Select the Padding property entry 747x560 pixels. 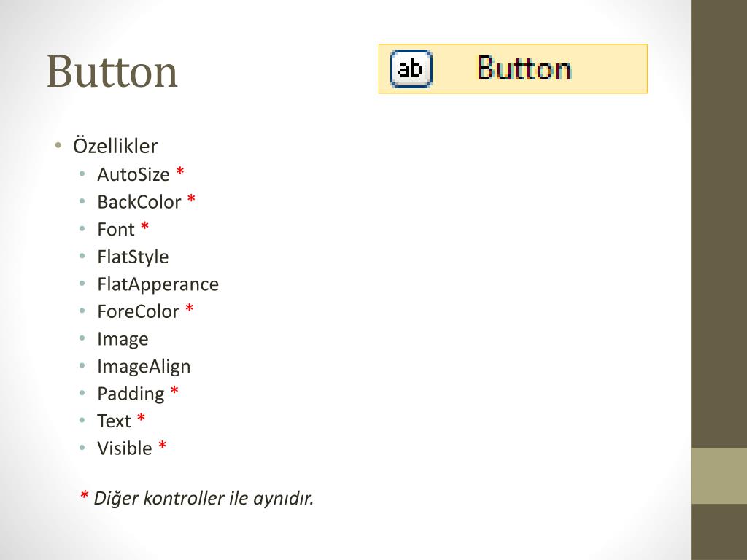tap(131, 394)
